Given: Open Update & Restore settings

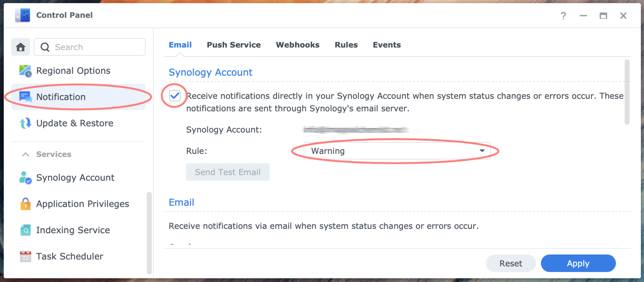Looking at the screenshot, I should coord(75,123).
